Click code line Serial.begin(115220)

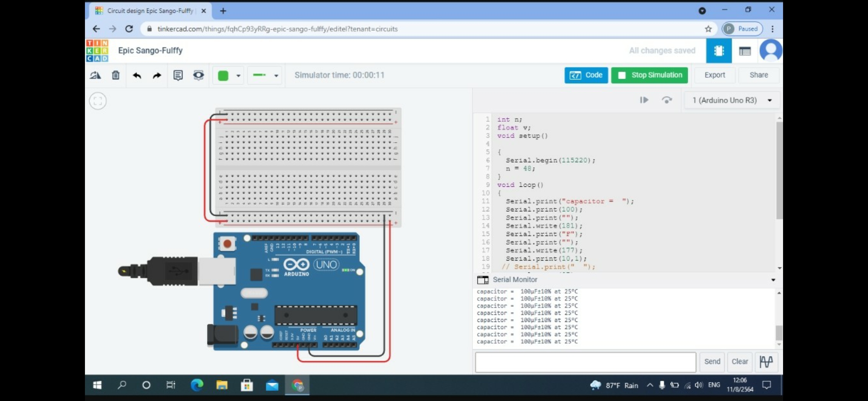pos(550,160)
